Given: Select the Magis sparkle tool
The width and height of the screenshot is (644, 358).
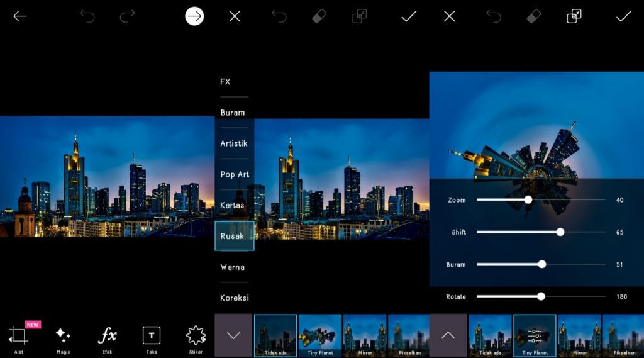Looking at the screenshot, I should coord(62,336).
